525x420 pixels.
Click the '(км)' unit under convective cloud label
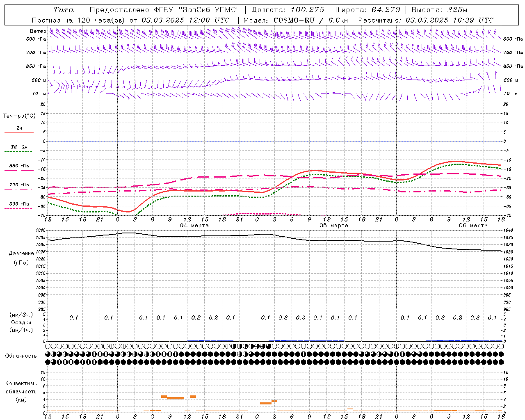[21, 399]
